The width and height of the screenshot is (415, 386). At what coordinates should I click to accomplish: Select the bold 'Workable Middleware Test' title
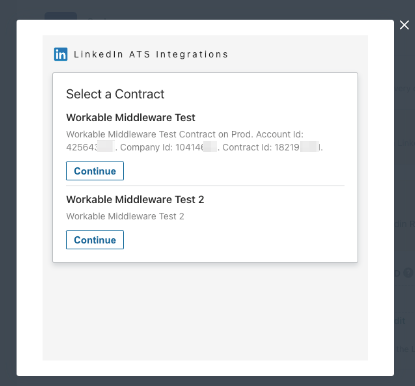131,117
